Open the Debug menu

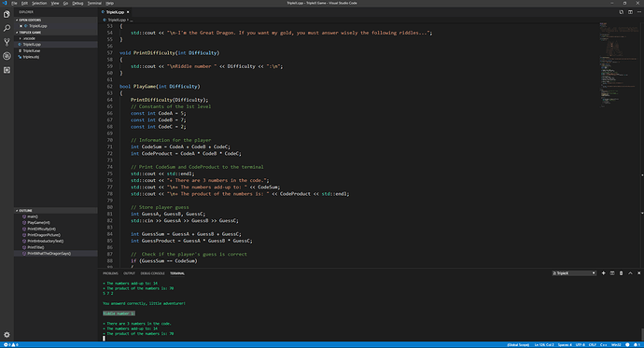[77, 3]
